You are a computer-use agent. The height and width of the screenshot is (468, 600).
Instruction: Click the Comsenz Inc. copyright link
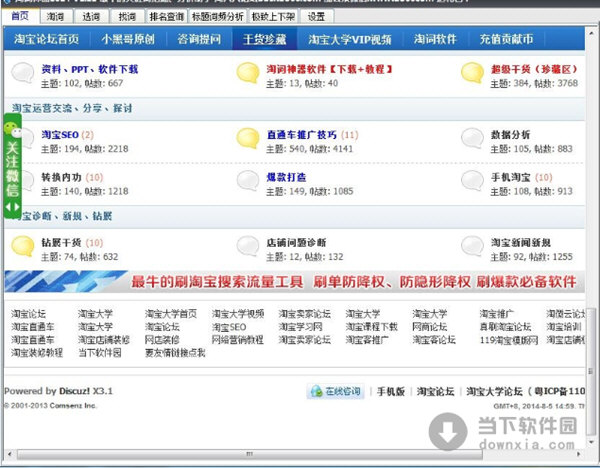point(73,406)
